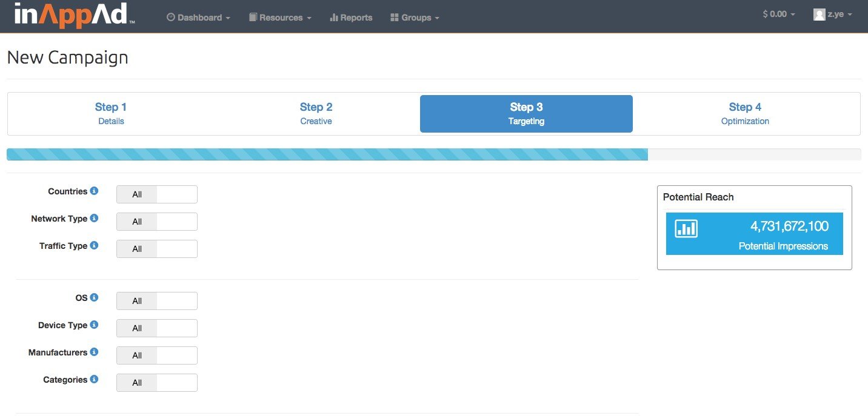
Task: Open the Groups dropdown menu
Action: tap(415, 18)
